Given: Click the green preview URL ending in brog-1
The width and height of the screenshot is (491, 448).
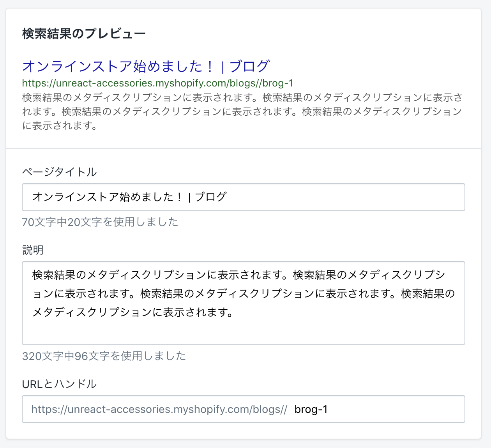Looking at the screenshot, I should pyautogui.click(x=157, y=83).
